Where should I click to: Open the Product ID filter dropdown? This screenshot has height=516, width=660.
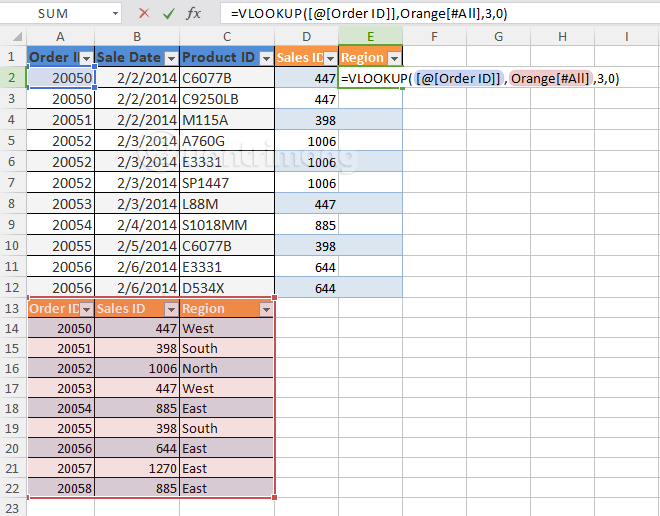click(x=266, y=58)
